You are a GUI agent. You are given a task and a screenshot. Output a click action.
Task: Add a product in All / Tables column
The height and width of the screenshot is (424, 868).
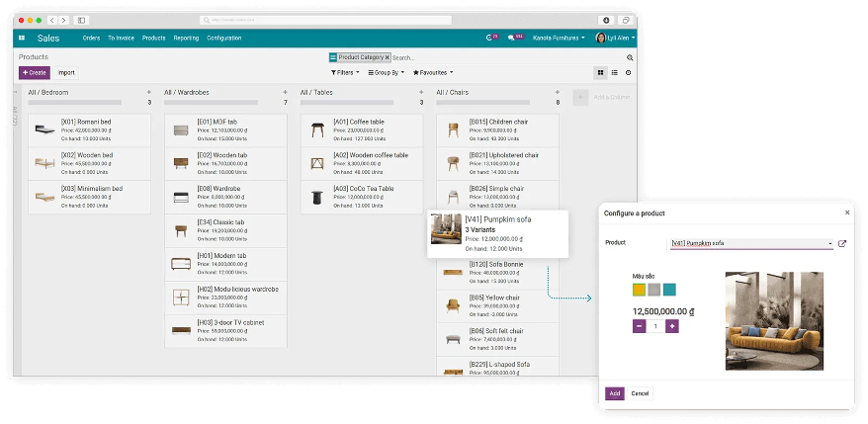421,93
